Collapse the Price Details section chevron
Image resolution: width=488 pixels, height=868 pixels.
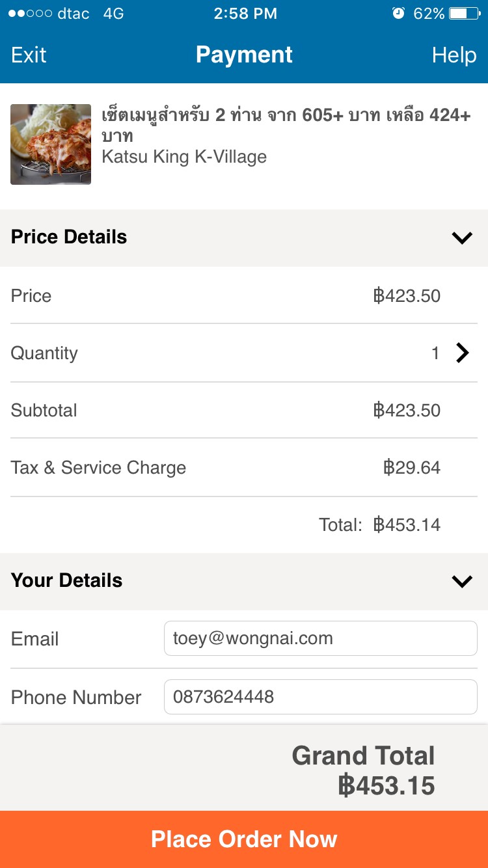462,238
